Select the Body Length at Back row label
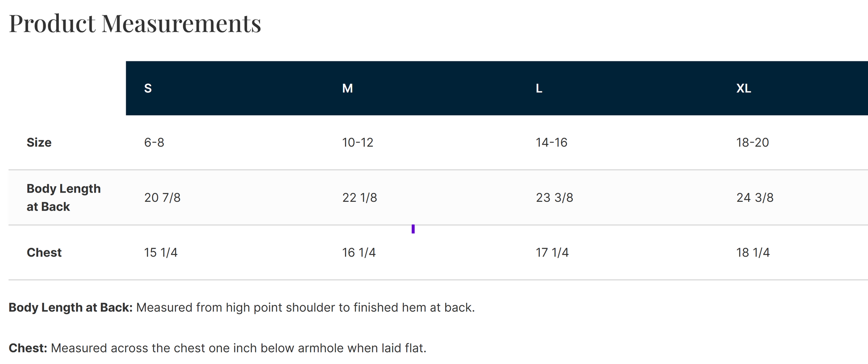 [63, 197]
